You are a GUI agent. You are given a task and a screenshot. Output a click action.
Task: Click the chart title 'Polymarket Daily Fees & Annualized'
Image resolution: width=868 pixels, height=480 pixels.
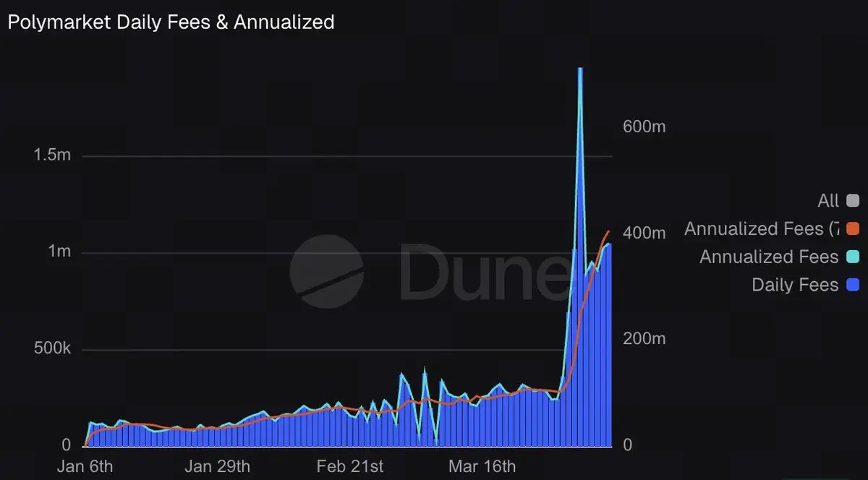coord(171,22)
